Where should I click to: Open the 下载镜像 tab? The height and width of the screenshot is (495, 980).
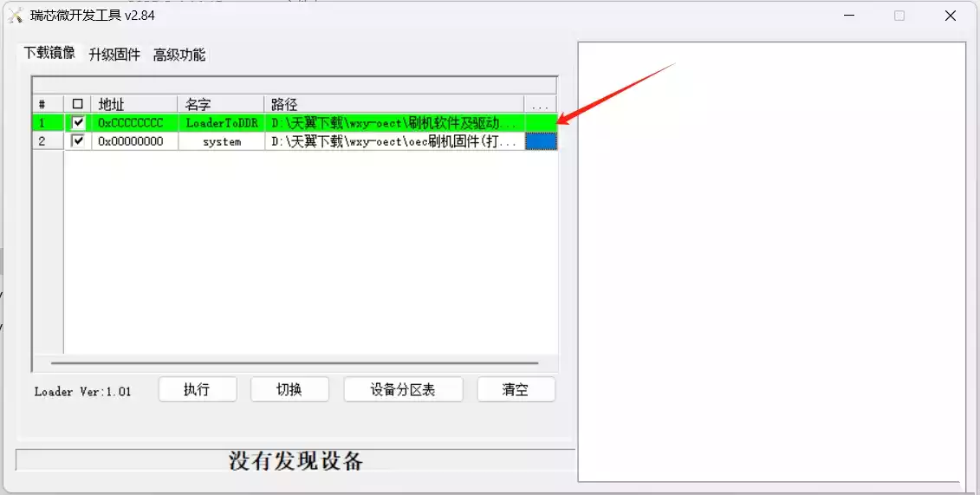coord(49,53)
